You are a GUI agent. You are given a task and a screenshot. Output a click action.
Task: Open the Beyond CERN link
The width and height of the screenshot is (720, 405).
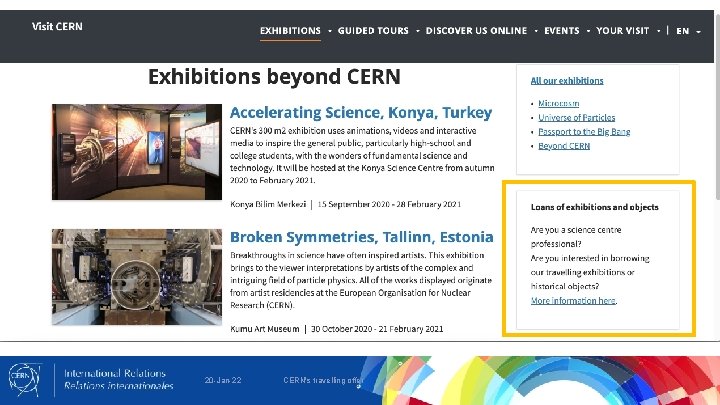tap(564, 146)
